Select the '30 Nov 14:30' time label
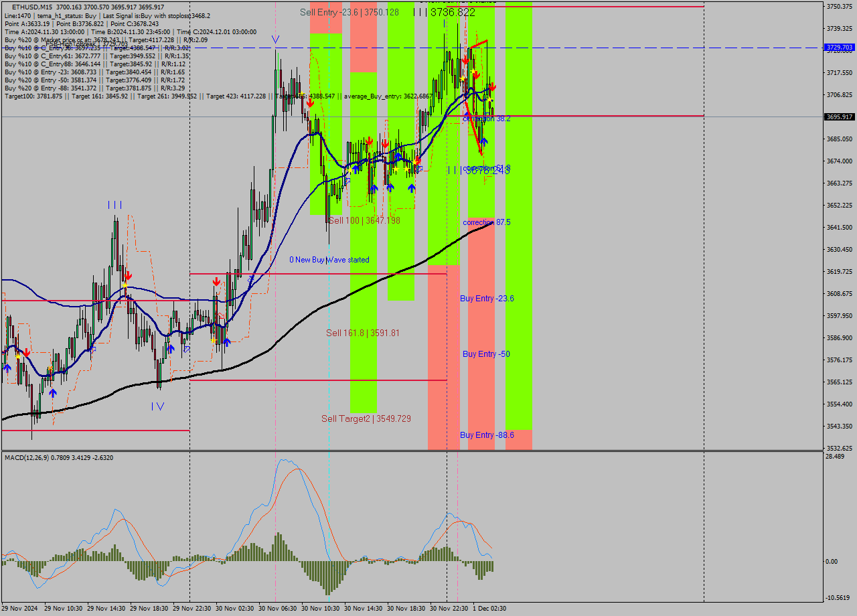857x616 pixels. pyautogui.click(x=363, y=609)
